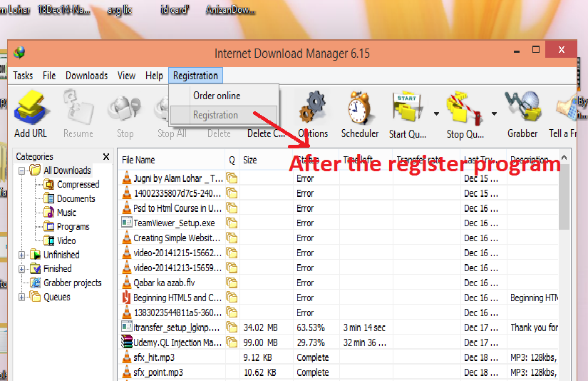Click the Finished folder icon
The image size is (588, 381).
tap(36, 268)
